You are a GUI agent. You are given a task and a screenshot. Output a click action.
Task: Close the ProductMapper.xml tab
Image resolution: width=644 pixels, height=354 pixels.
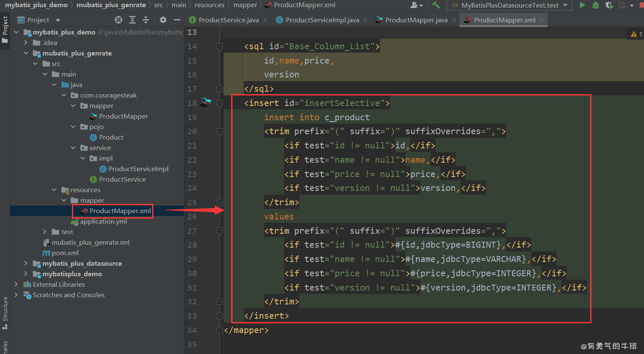[541, 20]
